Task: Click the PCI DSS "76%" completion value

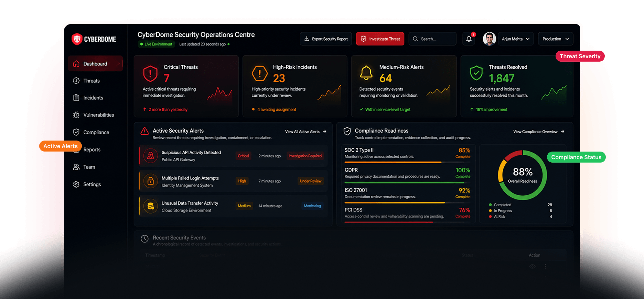Action: (464, 210)
